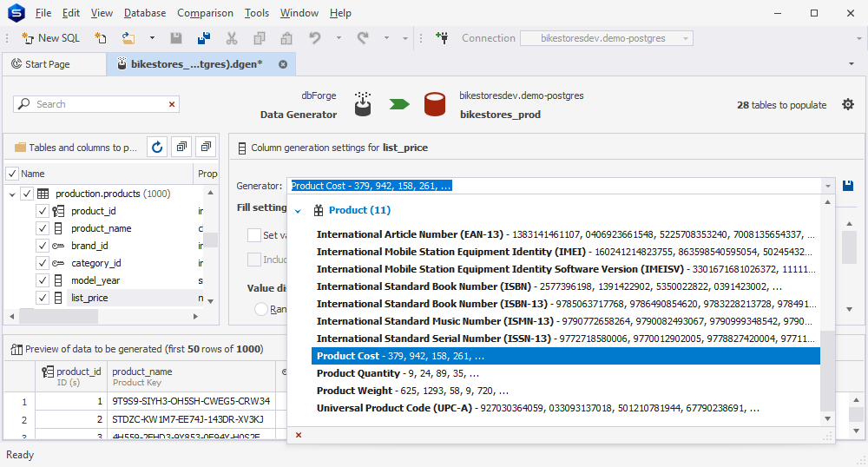
Task: Click the new document icon beside New SQL
Action: [100, 38]
